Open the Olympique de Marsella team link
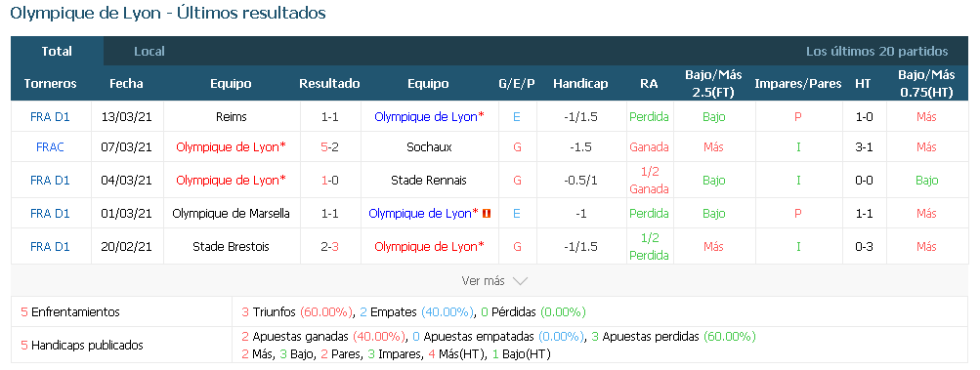This screenshot has width=980, height=370. [232, 213]
